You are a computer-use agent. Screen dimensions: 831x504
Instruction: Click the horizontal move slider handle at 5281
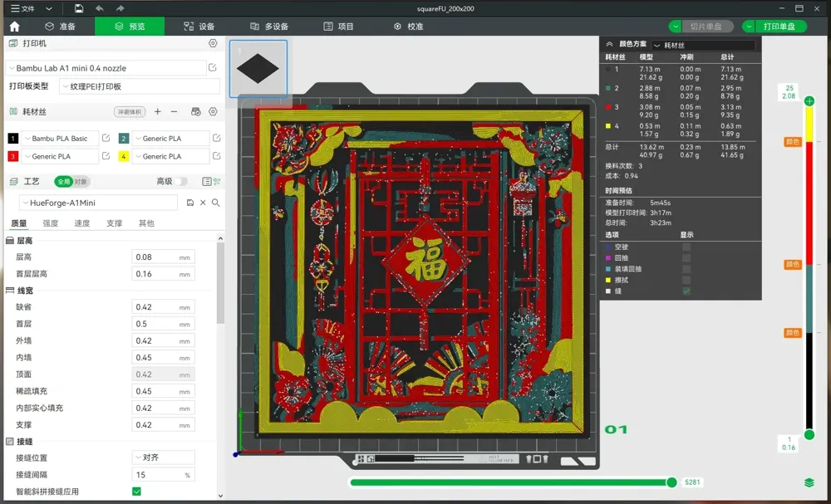coord(671,482)
